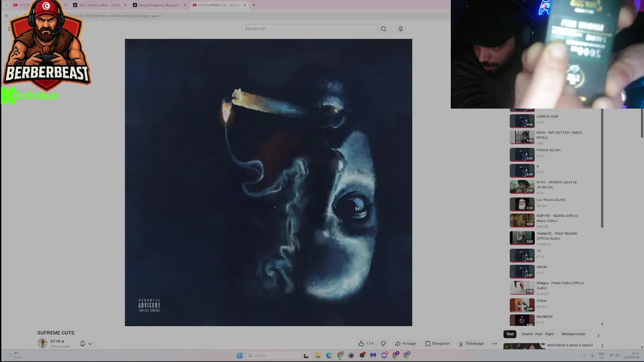Open Microsoft Edge from taskbar
The height and width of the screenshot is (362, 644).
[329, 355]
